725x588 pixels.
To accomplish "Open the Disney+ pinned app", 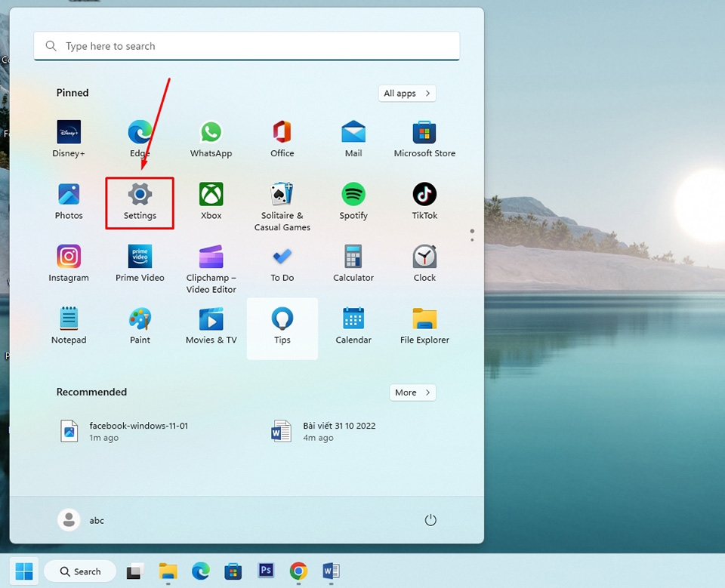I will click(x=69, y=139).
